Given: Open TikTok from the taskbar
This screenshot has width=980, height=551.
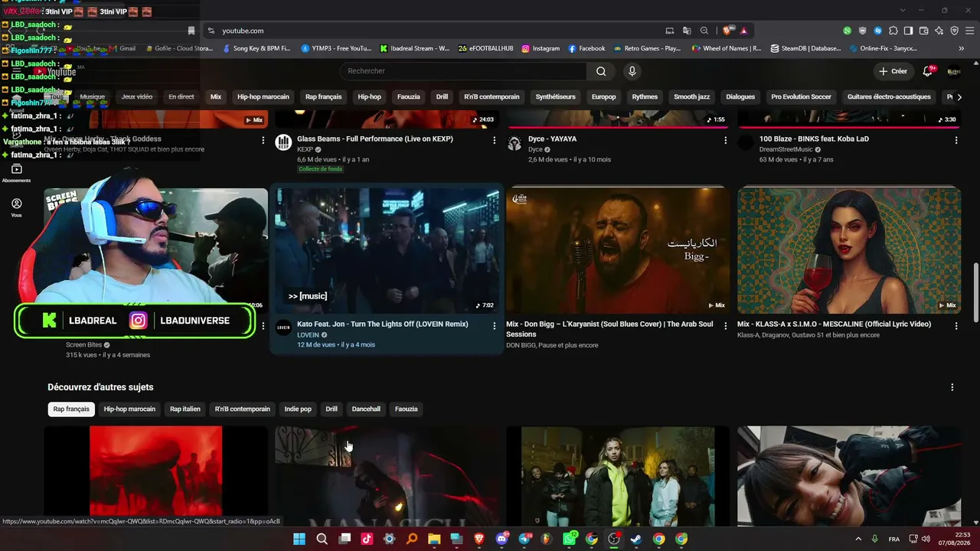Looking at the screenshot, I should (x=367, y=539).
